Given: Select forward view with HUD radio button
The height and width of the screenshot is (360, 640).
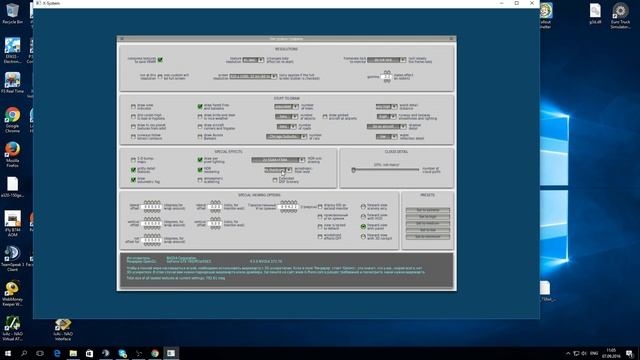Looking at the screenshot, I should tap(363, 216).
